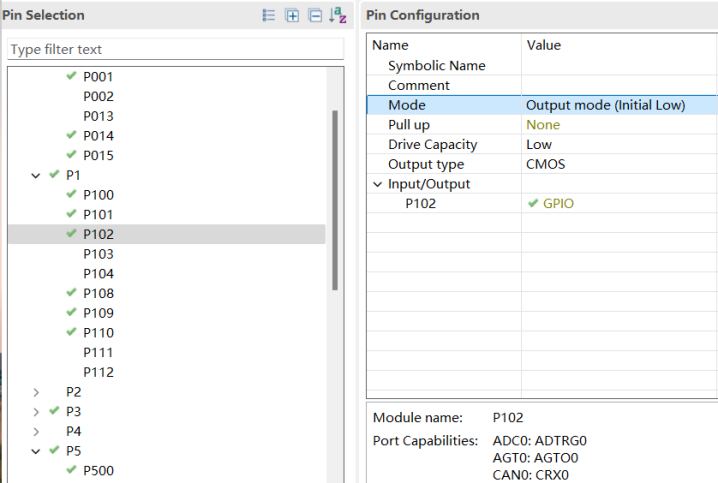This screenshot has height=483, width=718.
Task: Click the 'Value' column header
Action: [x=544, y=45]
